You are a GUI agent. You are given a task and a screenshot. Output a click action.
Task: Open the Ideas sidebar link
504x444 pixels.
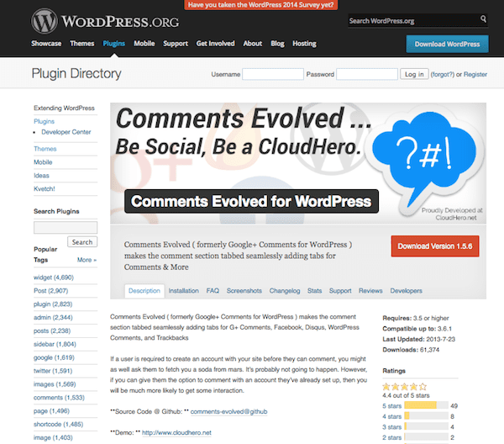click(x=41, y=176)
